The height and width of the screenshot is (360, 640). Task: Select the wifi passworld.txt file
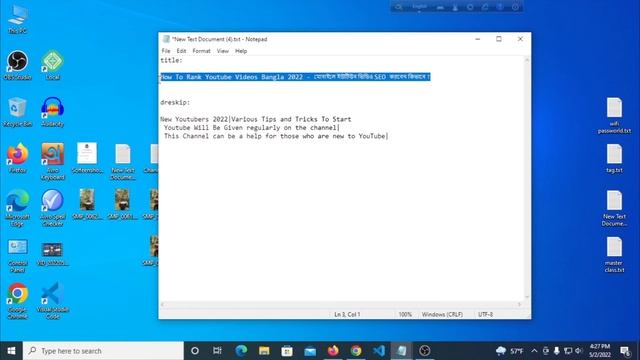[614, 115]
